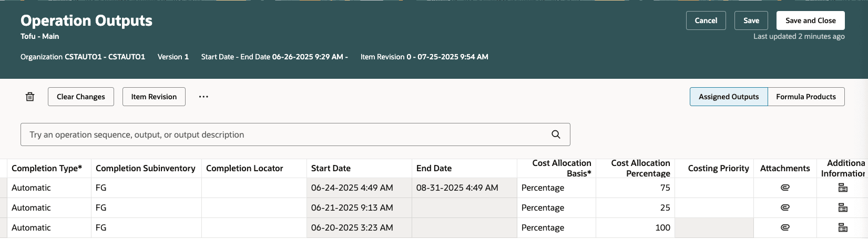Click the Clear Changes button
This screenshot has width=868, height=239.
(x=81, y=97)
